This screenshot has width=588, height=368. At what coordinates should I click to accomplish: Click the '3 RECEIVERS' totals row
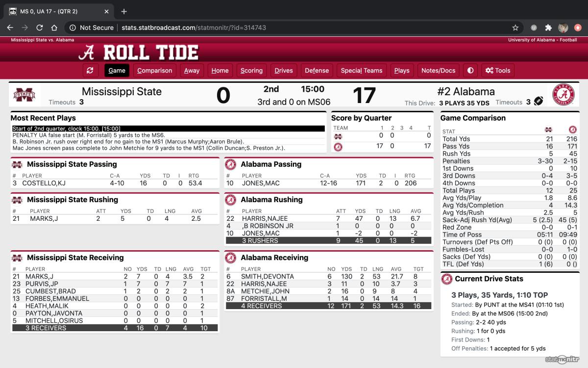(x=115, y=328)
